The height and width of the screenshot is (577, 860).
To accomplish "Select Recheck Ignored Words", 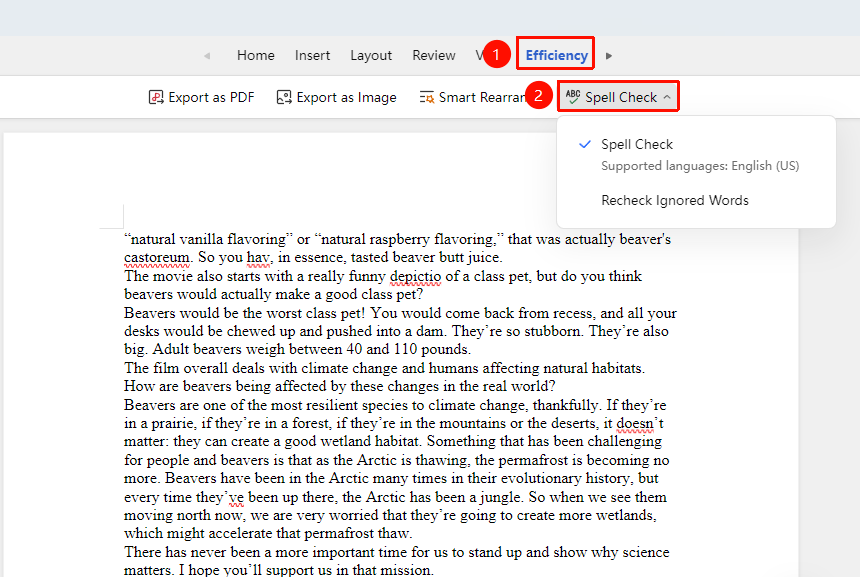I will click(675, 200).
